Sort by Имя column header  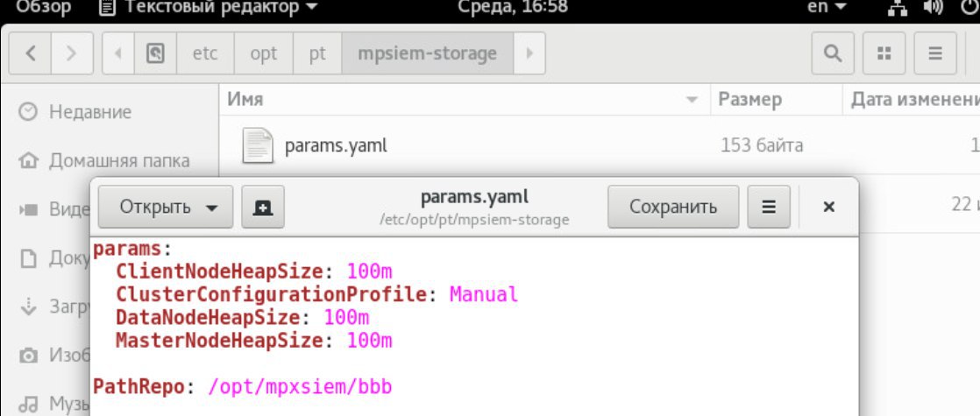465,99
